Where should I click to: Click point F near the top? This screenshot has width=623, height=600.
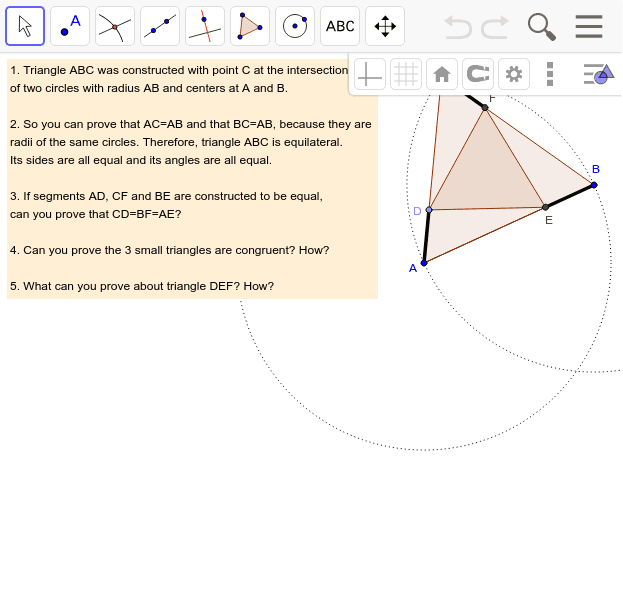point(485,108)
